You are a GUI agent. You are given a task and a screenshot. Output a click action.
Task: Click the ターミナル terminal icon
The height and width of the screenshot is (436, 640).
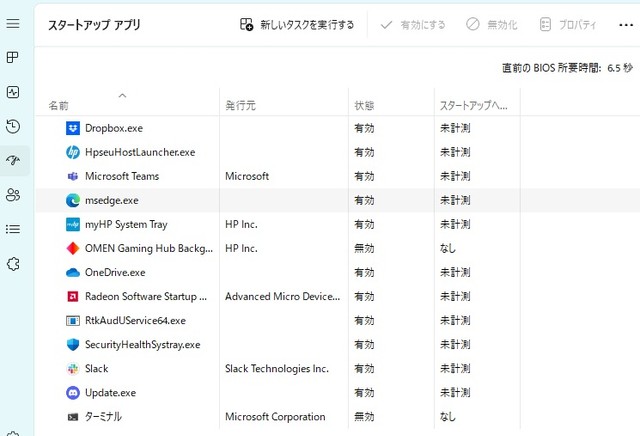pyautogui.click(x=73, y=417)
